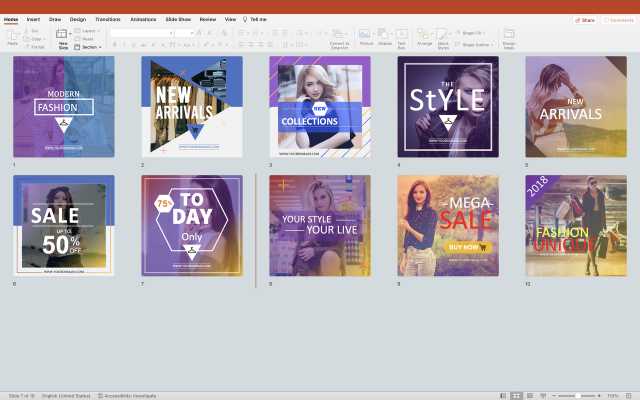The width and height of the screenshot is (640, 400).
Task: Open the Arrange tool
Action: [x=425, y=36]
